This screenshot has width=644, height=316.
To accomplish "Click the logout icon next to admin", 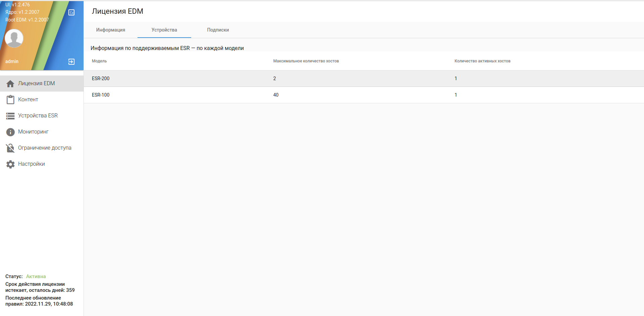I will click(71, 62).
